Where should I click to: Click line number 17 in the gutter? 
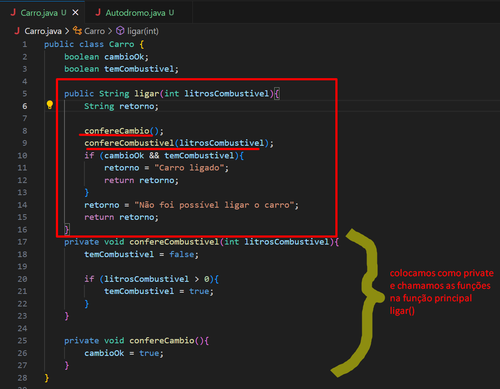point(22,242)
